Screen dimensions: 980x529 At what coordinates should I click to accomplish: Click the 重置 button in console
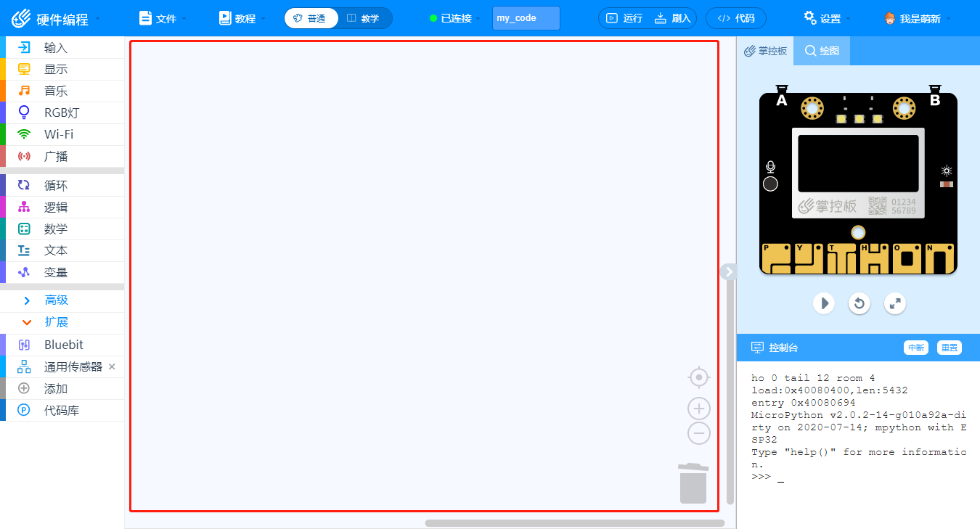coord(950,348)
